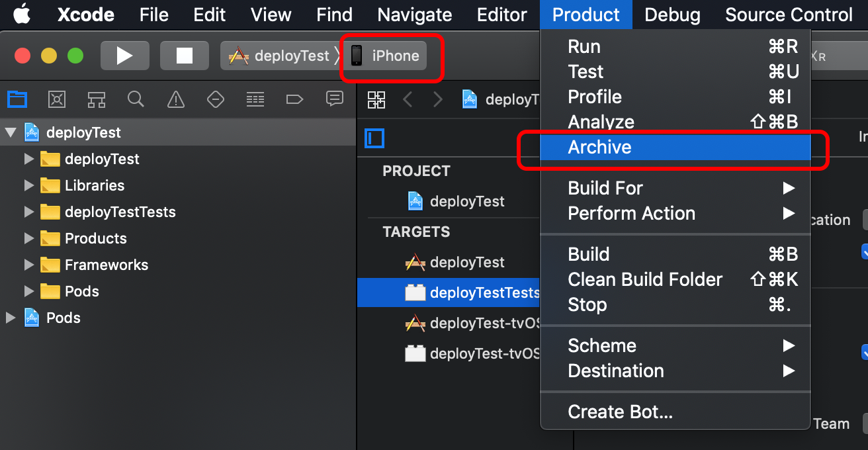Image resolution: width=868 pixels, height=450 pixels.
Task: Select the Libraries folder row
Action: [x=178, y=185]
